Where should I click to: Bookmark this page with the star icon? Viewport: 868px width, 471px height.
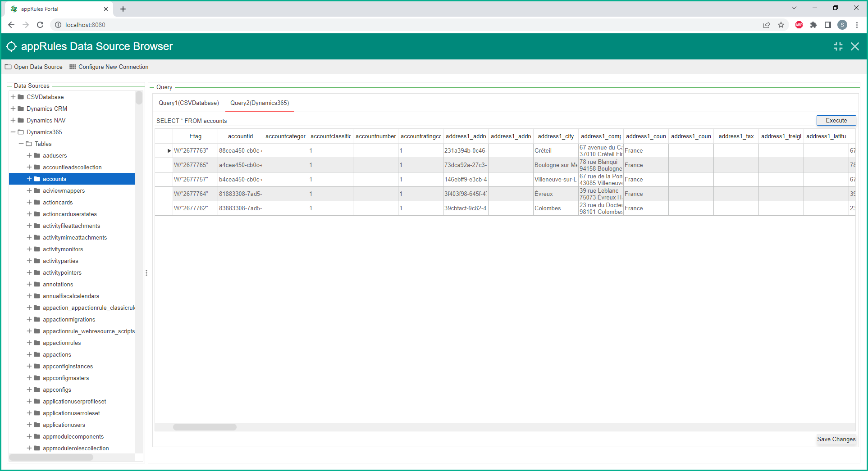point(781,25)
